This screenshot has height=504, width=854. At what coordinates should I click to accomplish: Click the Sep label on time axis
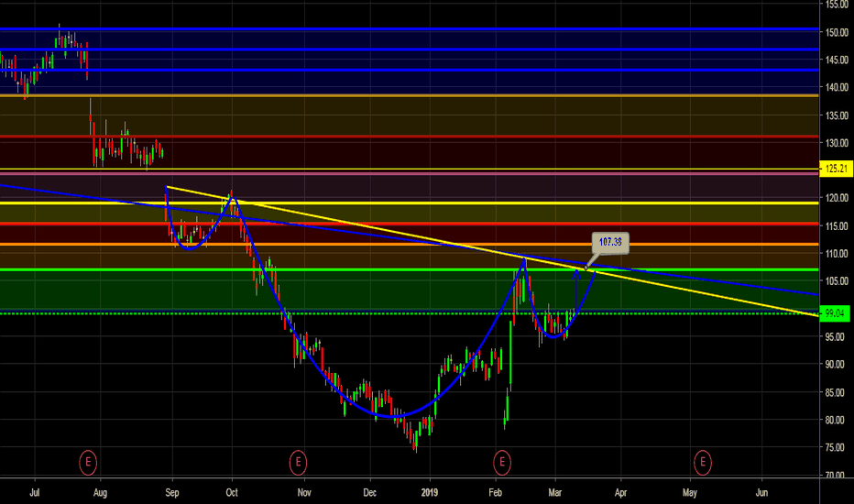click(x=172, y=493)
